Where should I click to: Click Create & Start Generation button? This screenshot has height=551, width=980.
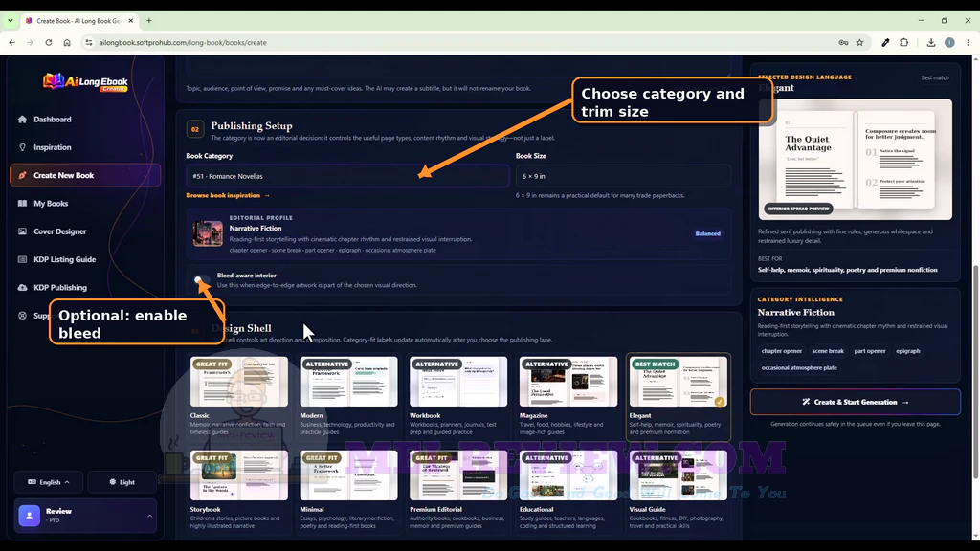coord(855,402)
